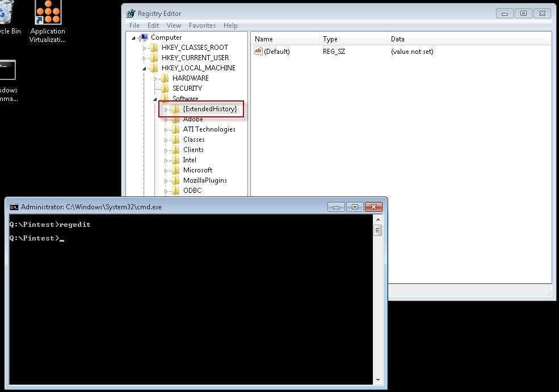
Task: Open the File menu
Action: click(135, 26)
